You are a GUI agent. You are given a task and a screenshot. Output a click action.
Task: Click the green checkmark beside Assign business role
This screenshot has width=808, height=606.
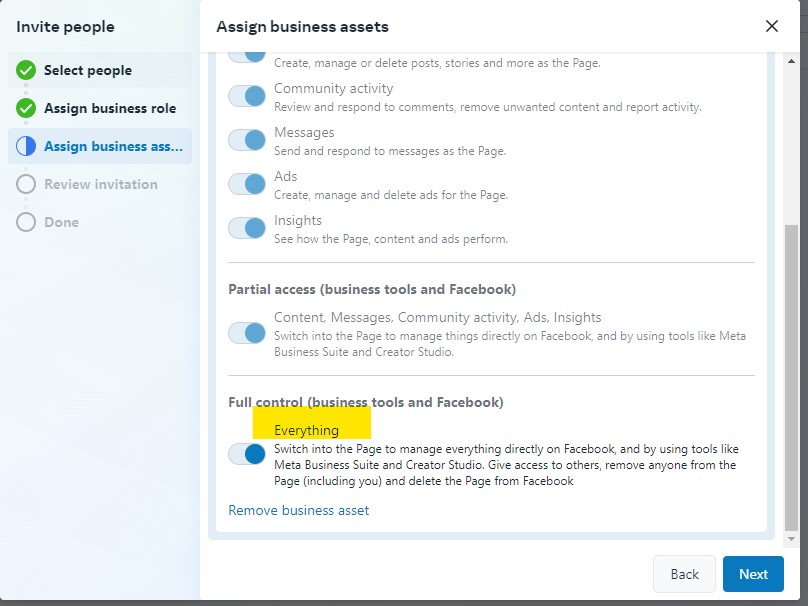point(26,108)
